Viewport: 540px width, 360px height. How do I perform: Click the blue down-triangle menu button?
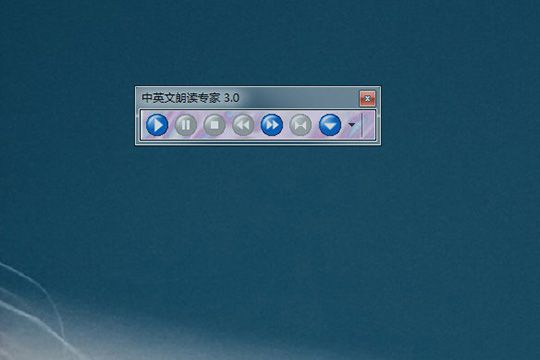[x=330, y=125]
